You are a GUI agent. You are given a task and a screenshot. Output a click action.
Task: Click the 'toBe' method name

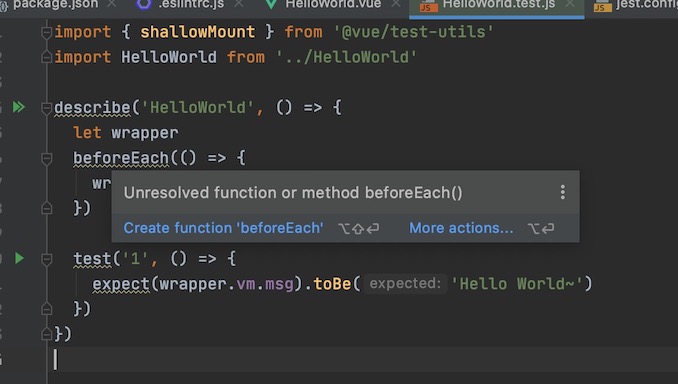click(x=332, y=284)
